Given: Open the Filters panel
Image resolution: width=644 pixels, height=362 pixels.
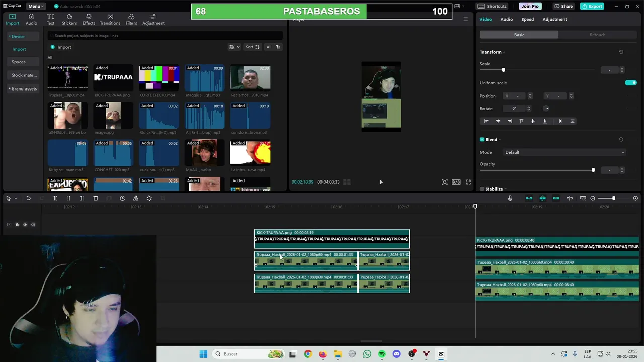Looking at the screenshot, I should (x=131, y=19).
